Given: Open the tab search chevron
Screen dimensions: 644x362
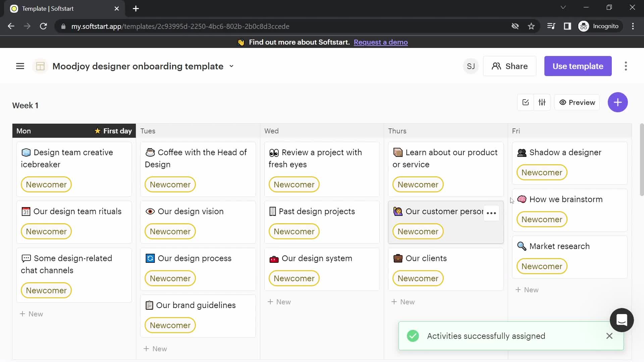Looking at the screenshot, I should click(x=563, y=7).
